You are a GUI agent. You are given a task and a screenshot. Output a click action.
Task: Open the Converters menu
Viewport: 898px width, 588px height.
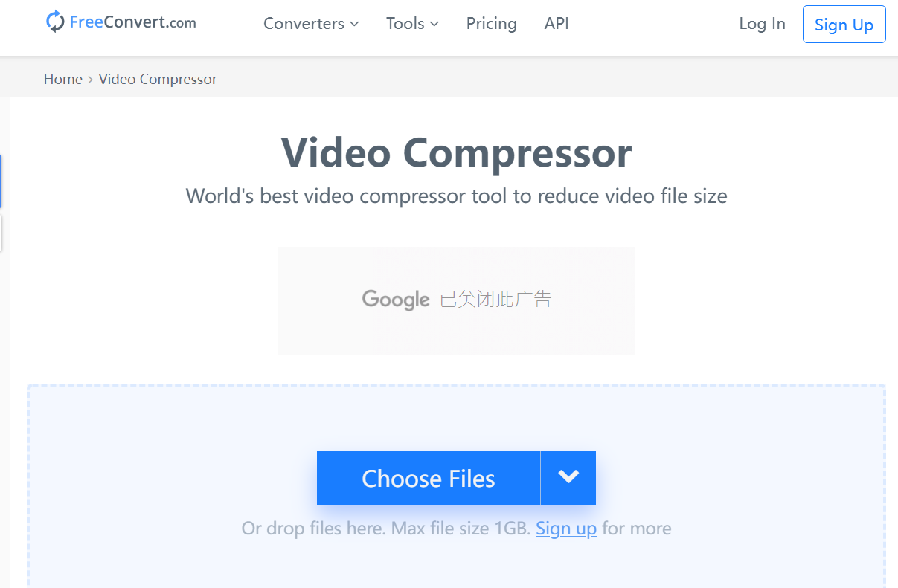[x=311, y=24]
